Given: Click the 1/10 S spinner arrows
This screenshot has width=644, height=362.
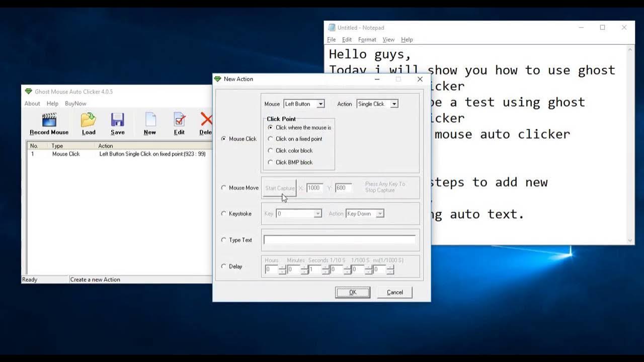Looking at the screenshot, I should 347,269.
